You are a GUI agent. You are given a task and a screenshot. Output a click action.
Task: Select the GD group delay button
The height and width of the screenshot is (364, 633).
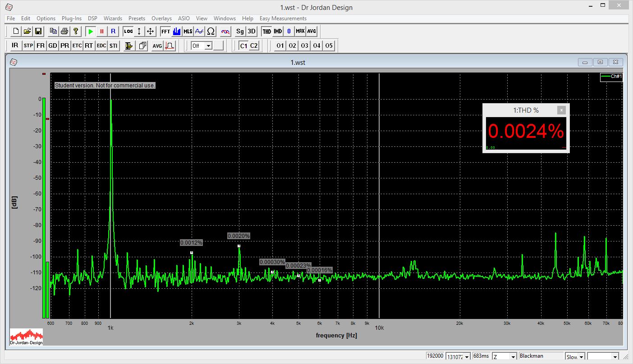coord(53,45)
